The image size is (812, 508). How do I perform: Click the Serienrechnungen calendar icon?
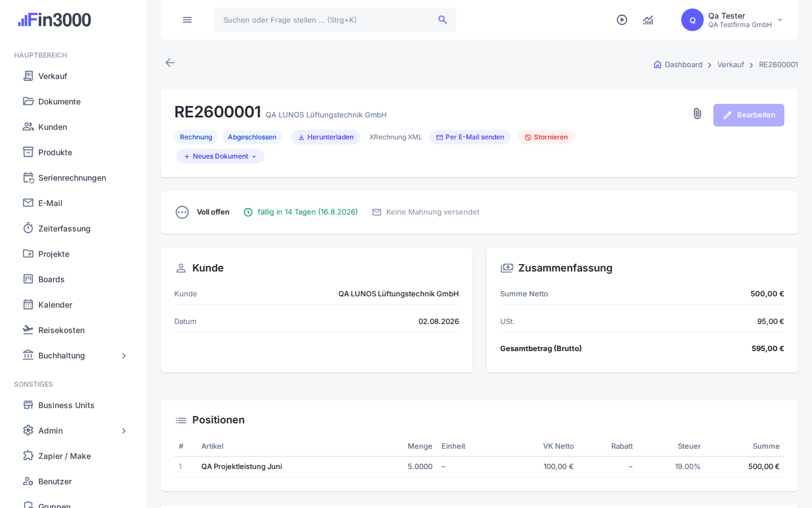28,177
